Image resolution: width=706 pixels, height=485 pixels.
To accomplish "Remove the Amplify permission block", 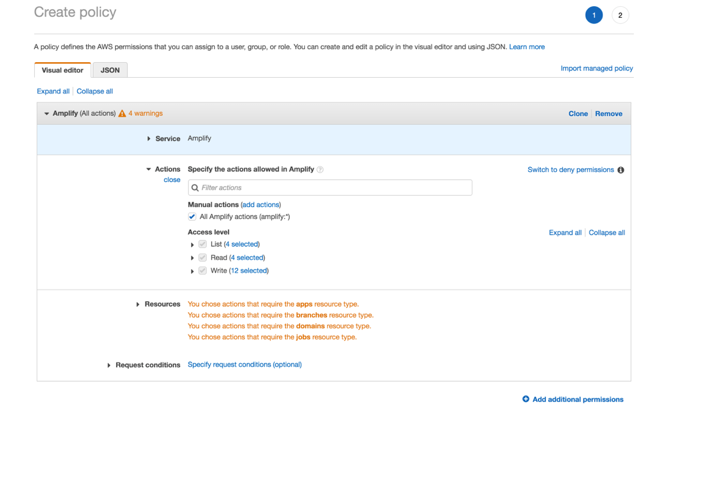I will [x=609, y=113].
